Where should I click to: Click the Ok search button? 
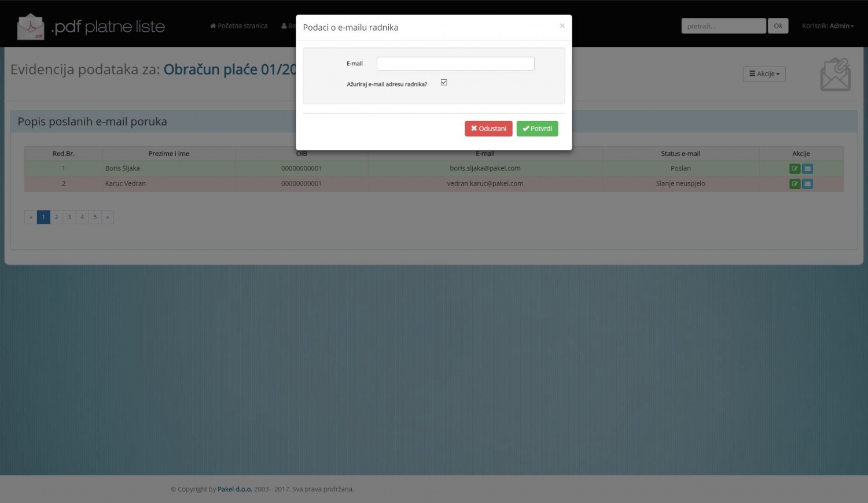click(778, 26)
